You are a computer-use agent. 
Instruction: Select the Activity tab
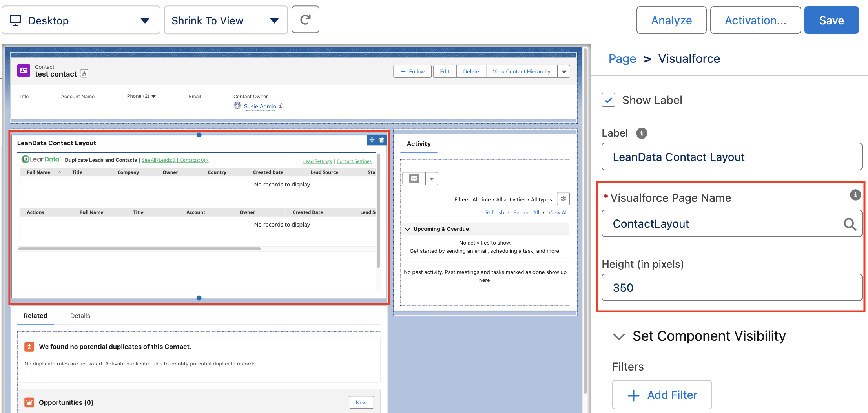[x=419, y=144]
